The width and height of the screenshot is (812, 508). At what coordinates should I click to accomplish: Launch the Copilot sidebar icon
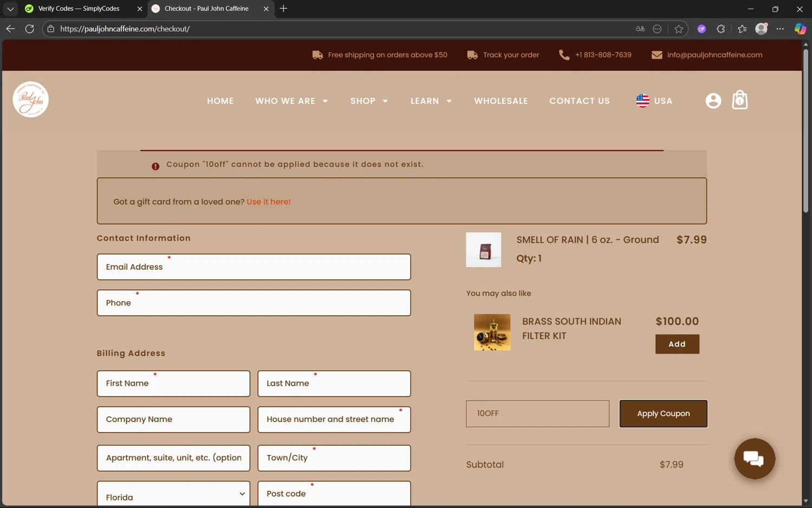click(x=800, y=29)
